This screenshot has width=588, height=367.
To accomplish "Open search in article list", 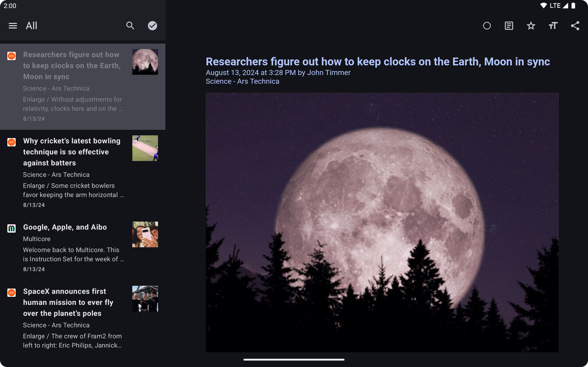I will [130, 26].
